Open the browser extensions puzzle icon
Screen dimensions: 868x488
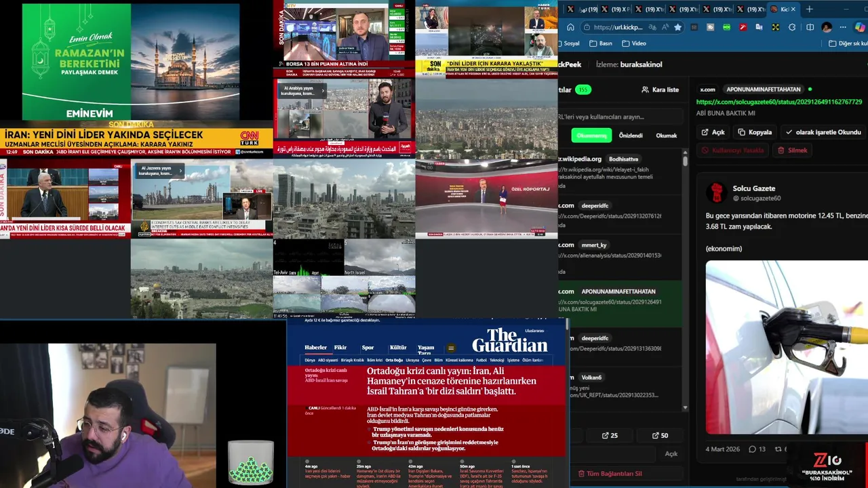(792, 27)
